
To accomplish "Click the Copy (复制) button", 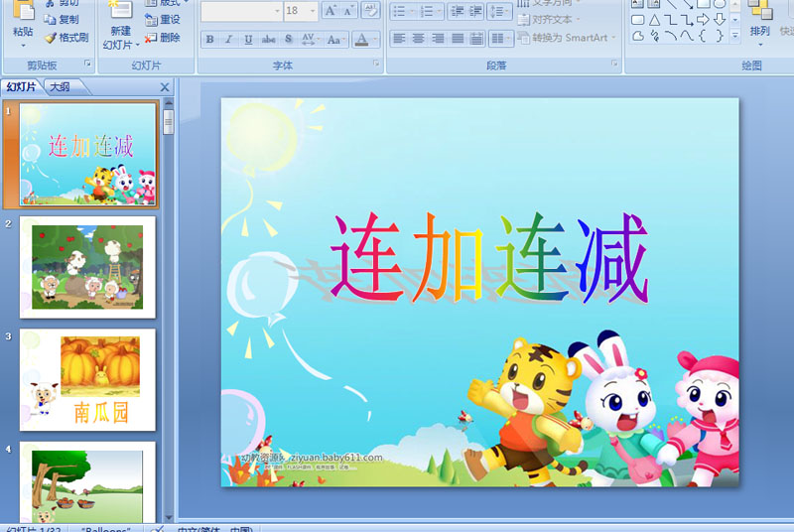I will coord(62,19).
